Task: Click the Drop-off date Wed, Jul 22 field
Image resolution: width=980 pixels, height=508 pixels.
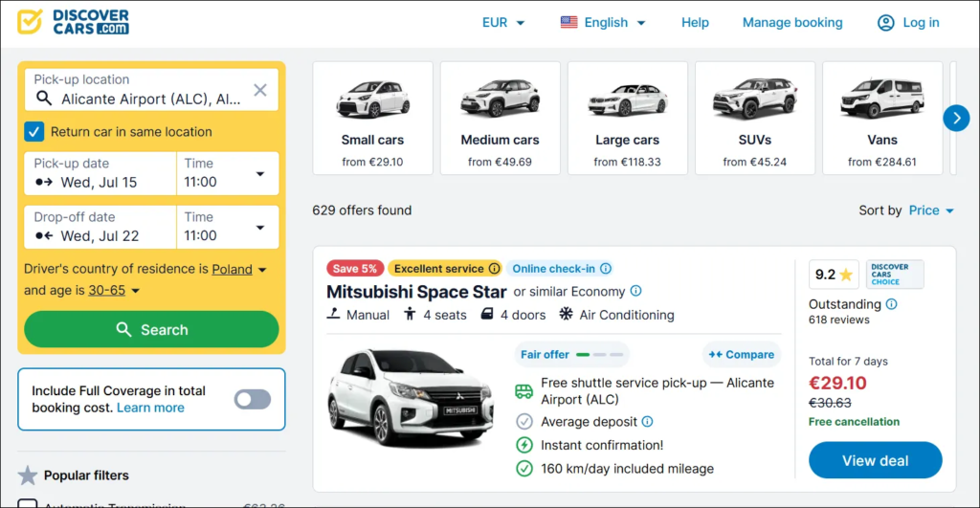Action: [100, 228]
